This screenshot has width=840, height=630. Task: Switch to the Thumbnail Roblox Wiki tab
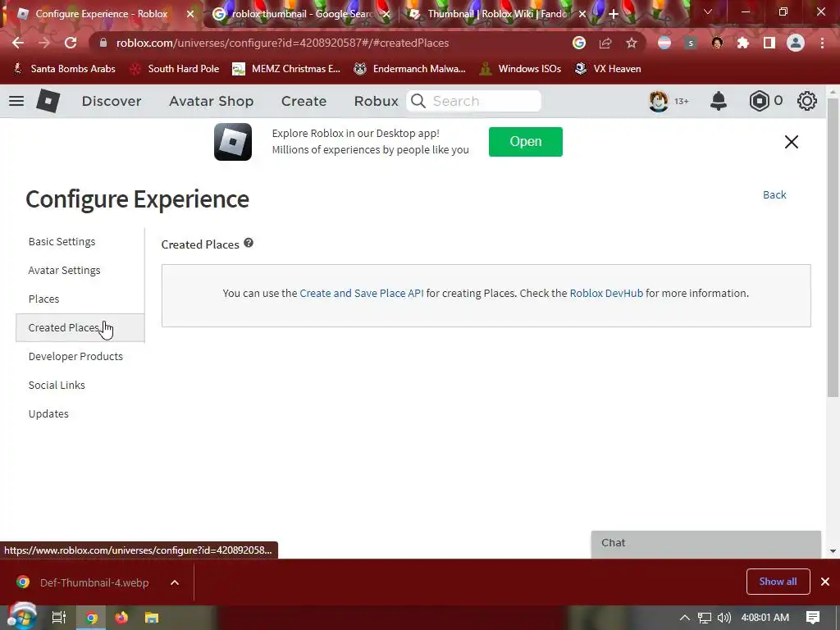pos(496,14)
